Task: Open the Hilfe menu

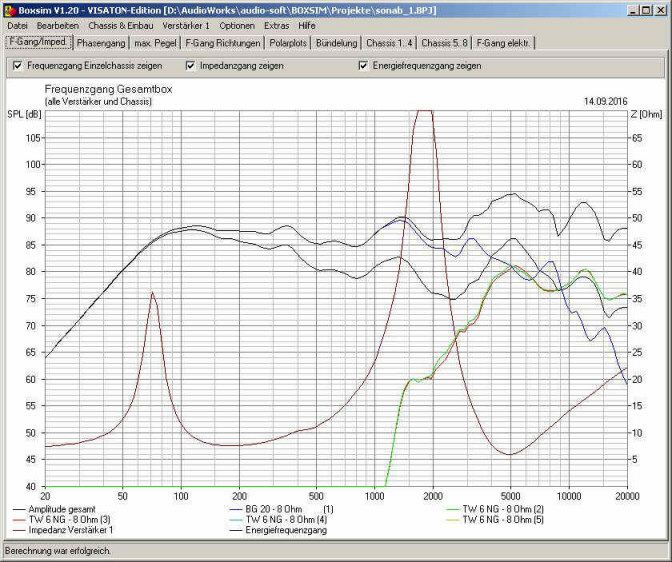Action: point(307,25)
